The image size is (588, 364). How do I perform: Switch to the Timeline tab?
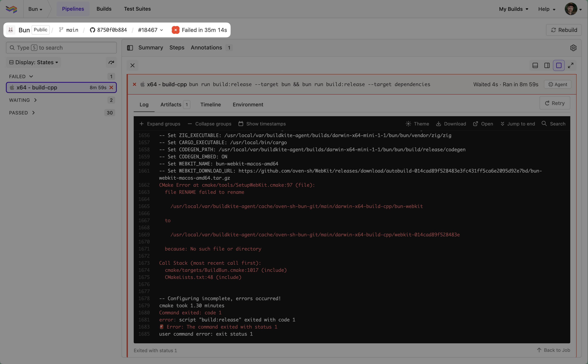210,104
